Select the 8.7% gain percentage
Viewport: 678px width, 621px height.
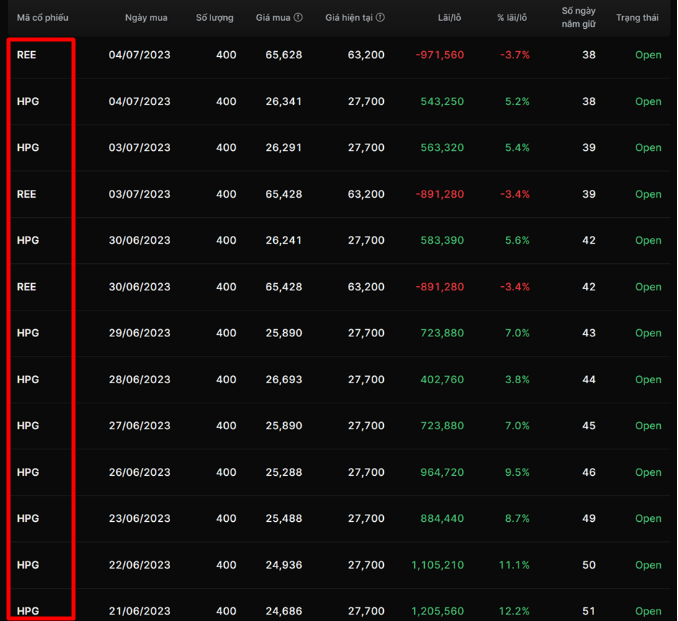coord(518,518)
